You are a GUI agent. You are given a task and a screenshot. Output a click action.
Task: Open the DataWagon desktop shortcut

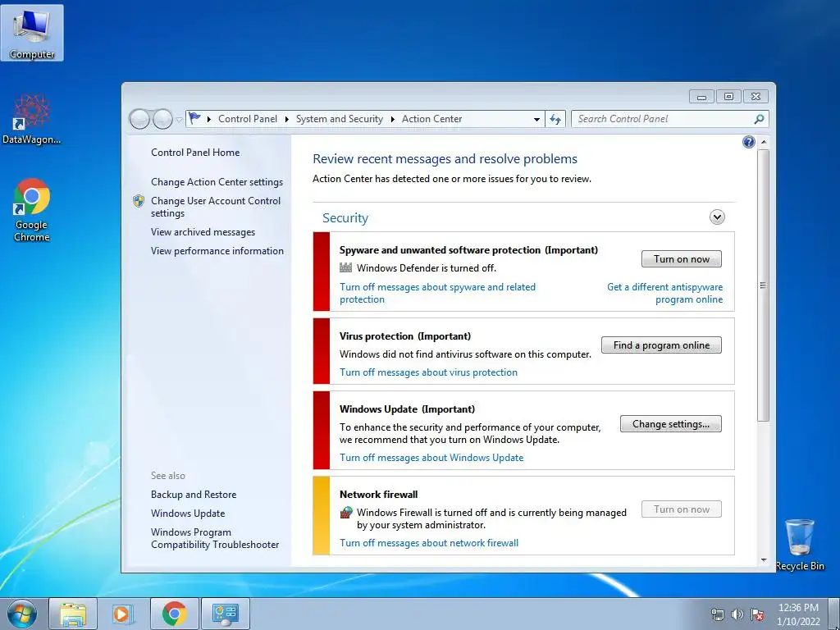coord(32,119)
